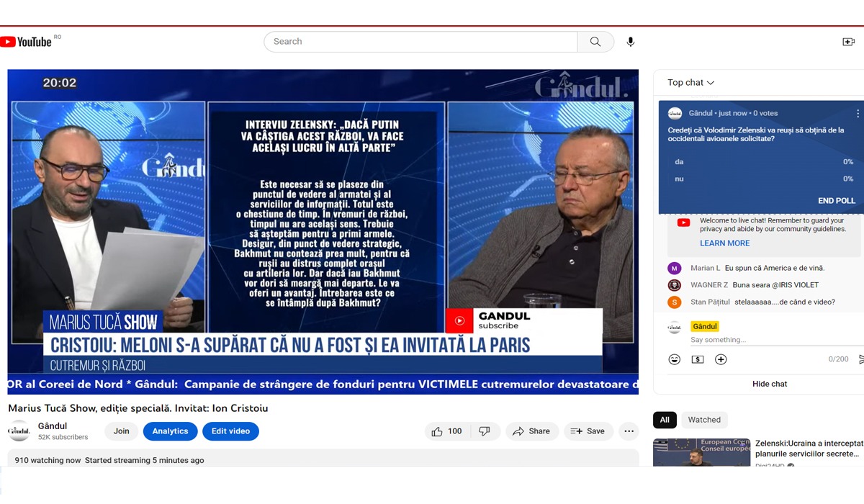The image size is (864, 504).
Task: Select the All filter chip
Action: [665, 420]
